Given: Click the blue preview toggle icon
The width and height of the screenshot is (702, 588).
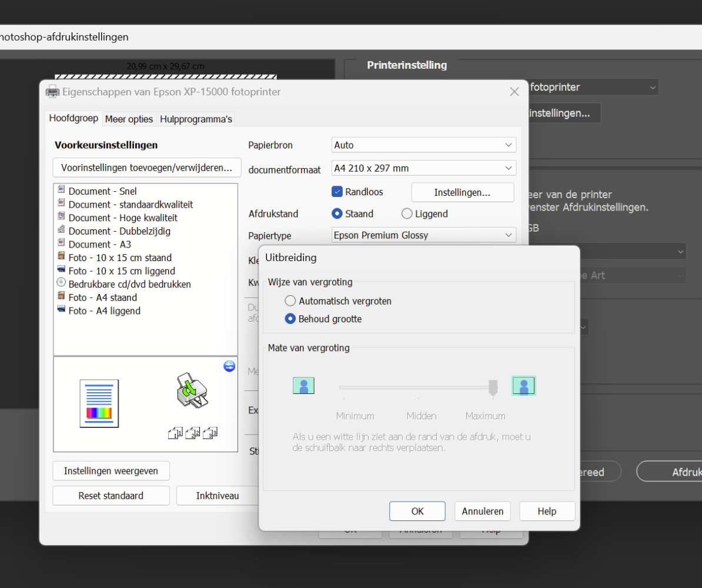Looking at the screenshot, I should click(x=229, y=366).
